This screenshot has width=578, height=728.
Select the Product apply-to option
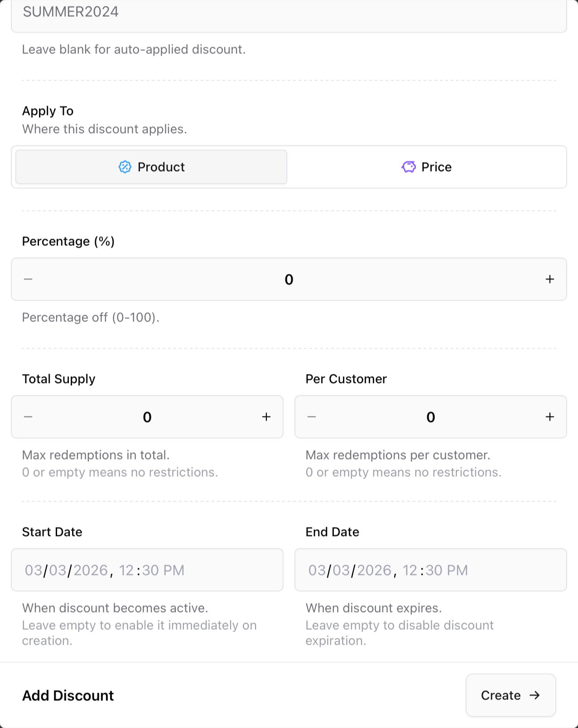151,167
